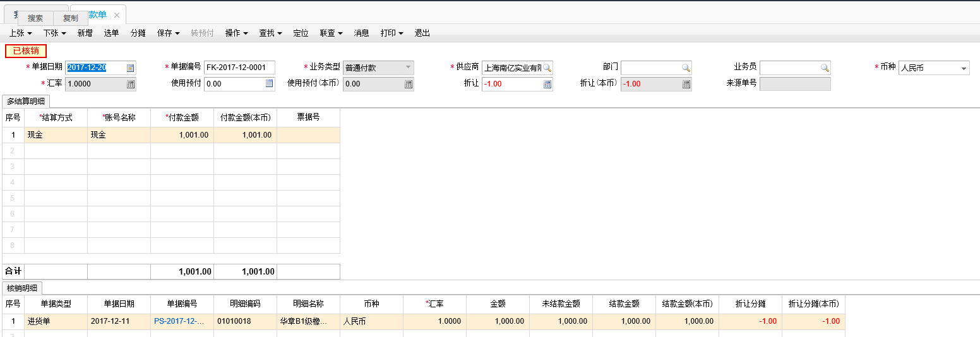Click the 单据编号 input field
The height and width of the screenshot is (337, 980).
tap(239, 68)
